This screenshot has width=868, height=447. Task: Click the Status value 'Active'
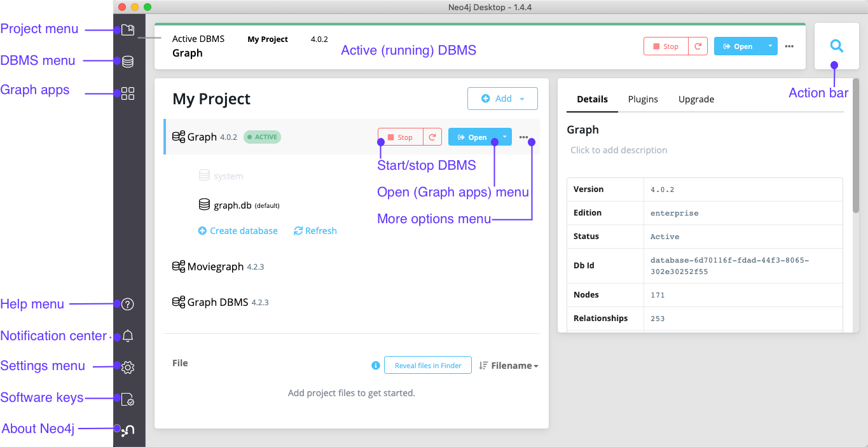pyautogui.click(x=665, y=237)
